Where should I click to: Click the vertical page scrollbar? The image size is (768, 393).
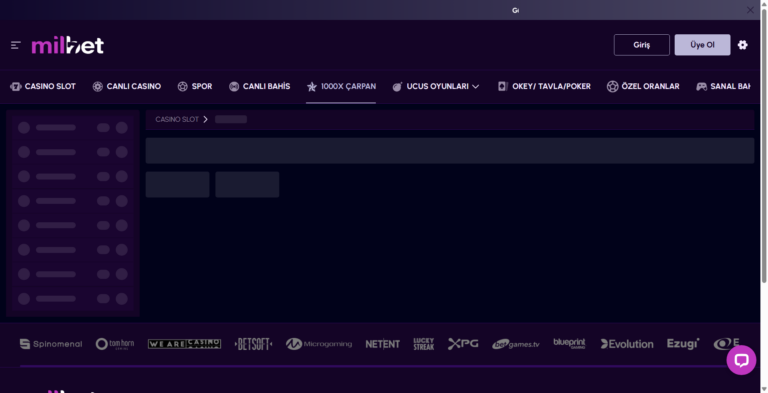[x=764, y=145]
